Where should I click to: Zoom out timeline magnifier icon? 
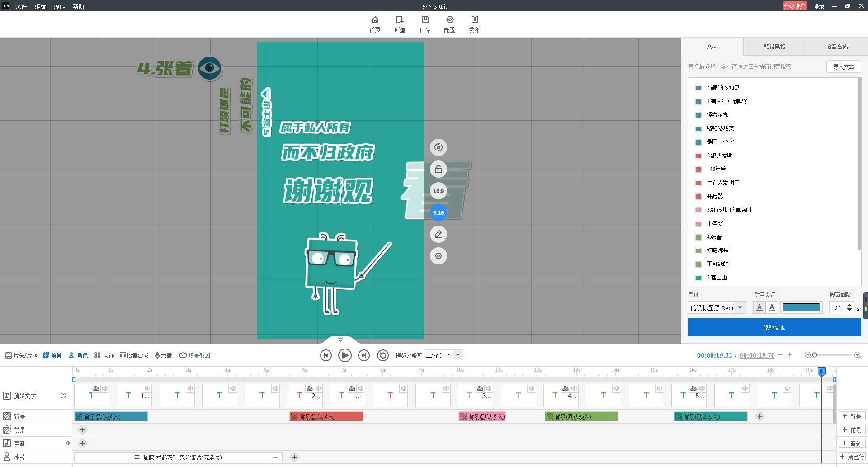click(808, 355)
